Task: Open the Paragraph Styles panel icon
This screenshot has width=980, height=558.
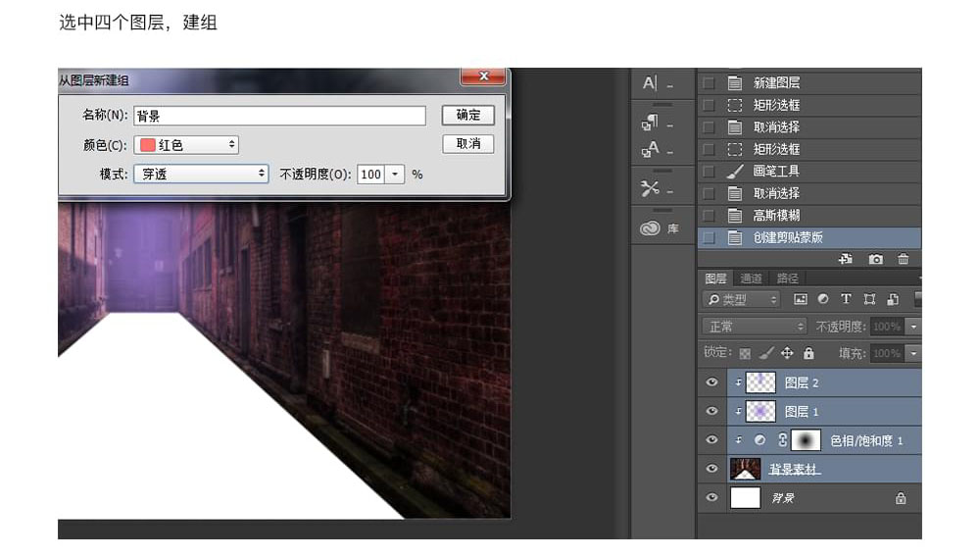Action: (x=650, y=123)
